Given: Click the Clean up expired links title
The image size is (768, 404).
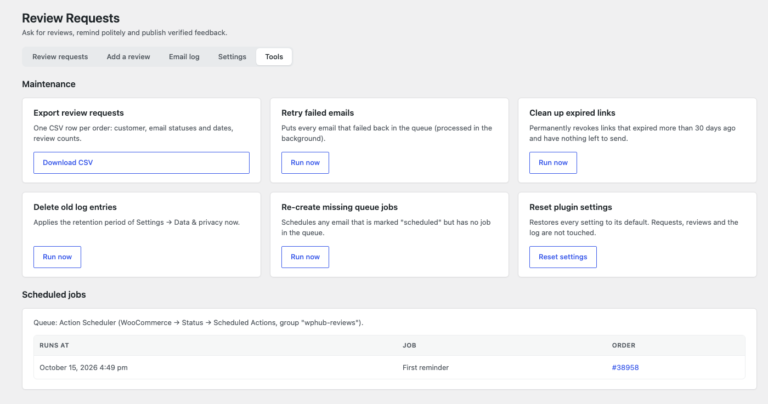Looking at the screenshot, I should pyautogui.click(x=572, y=113).
